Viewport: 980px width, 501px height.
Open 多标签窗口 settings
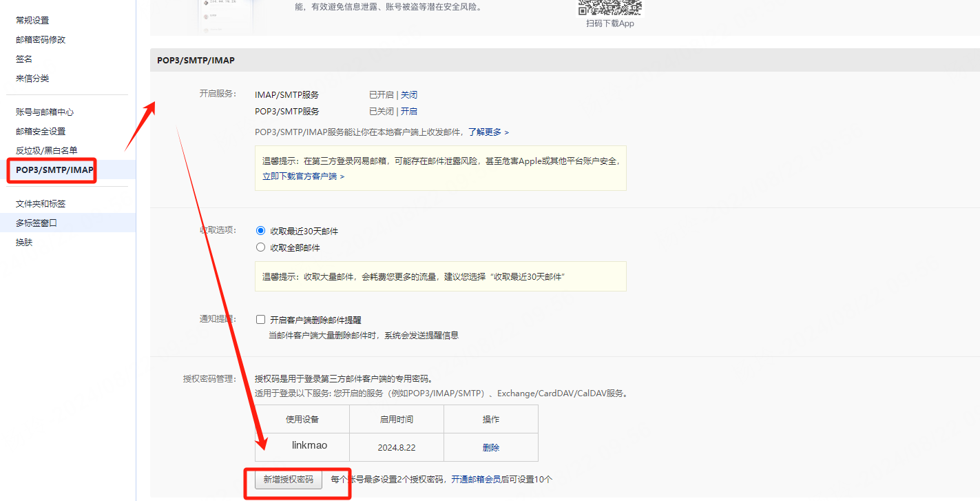point(37,223)
